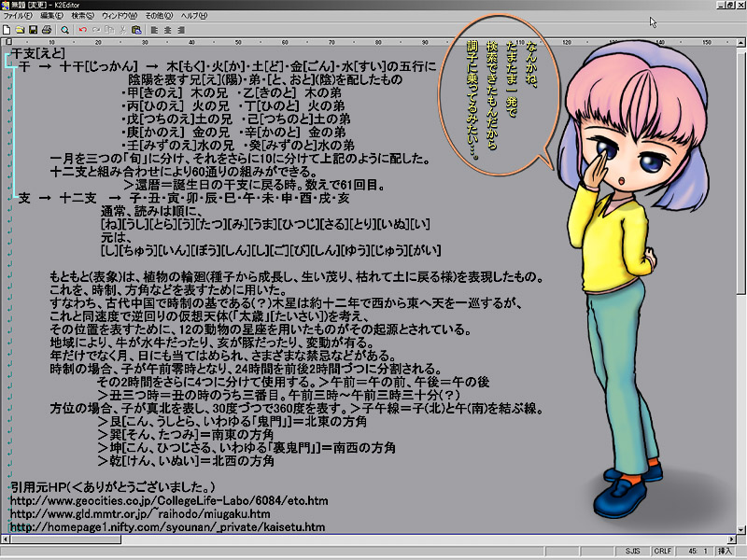Image resolution: width=747 pixels, height=560 pixels.
Task: Click the horizontal scrollbar thumb
Action: 65,539
